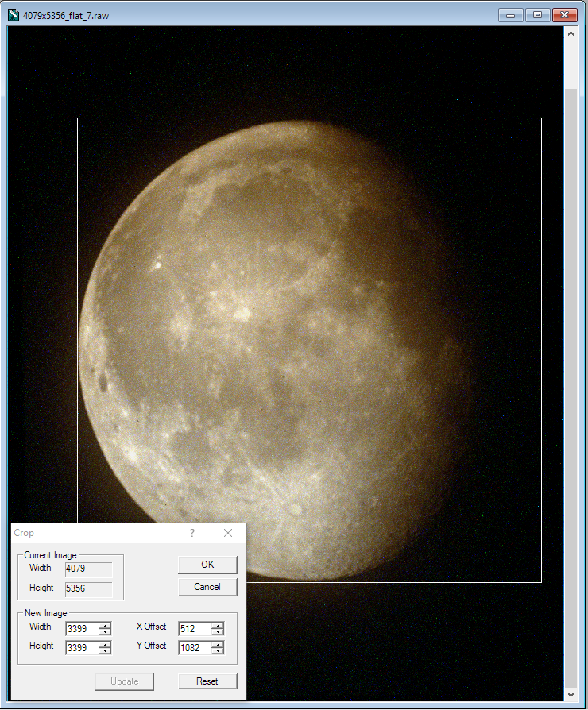Click the vertical scrollbar down arrow
588x710 pixels.
coord(571,694)
